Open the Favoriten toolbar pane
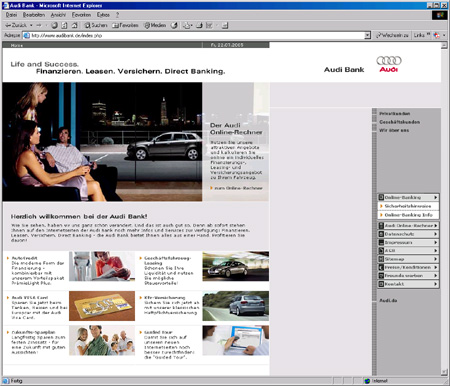 click(x=125, y=25)
